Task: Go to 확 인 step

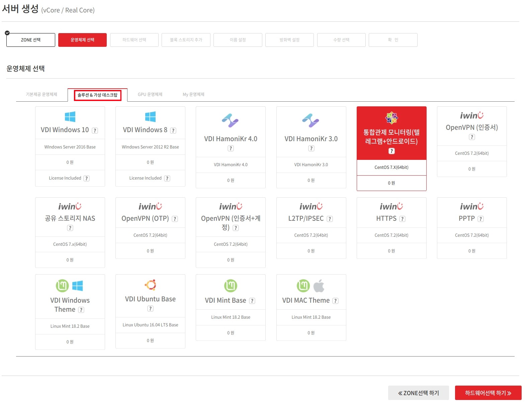Action: click(393, 40)
